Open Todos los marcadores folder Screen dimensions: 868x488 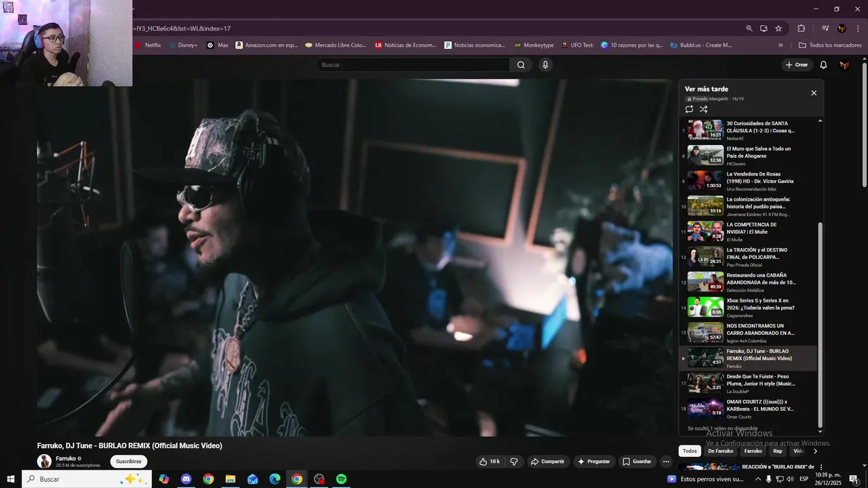(x=830, y=45)
